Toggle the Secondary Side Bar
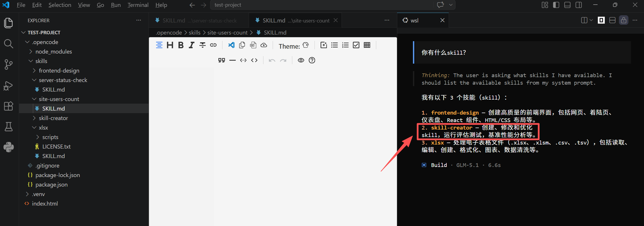 [x=579, y=5]
